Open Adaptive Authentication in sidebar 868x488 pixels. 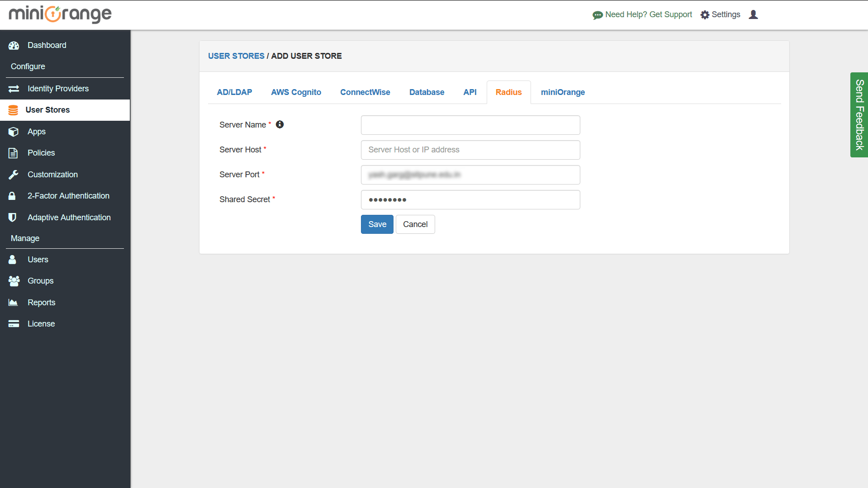pos(65,218)
